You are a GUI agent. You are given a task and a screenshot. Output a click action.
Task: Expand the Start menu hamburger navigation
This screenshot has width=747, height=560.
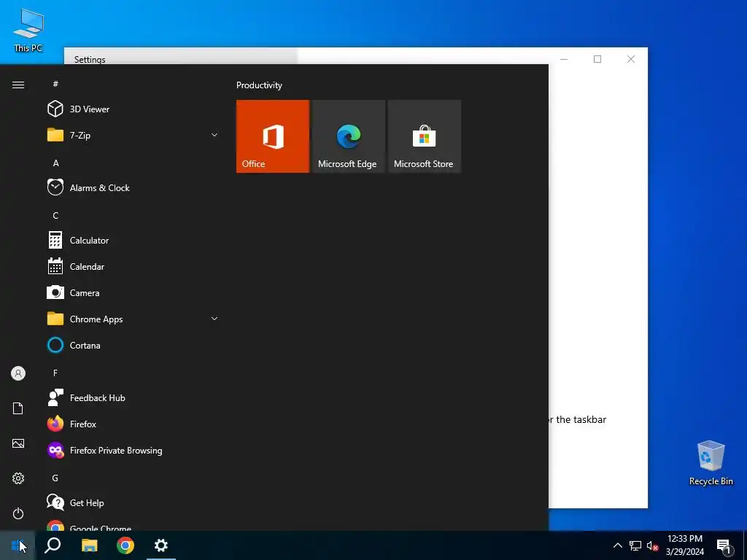click(x=18, y=85)
